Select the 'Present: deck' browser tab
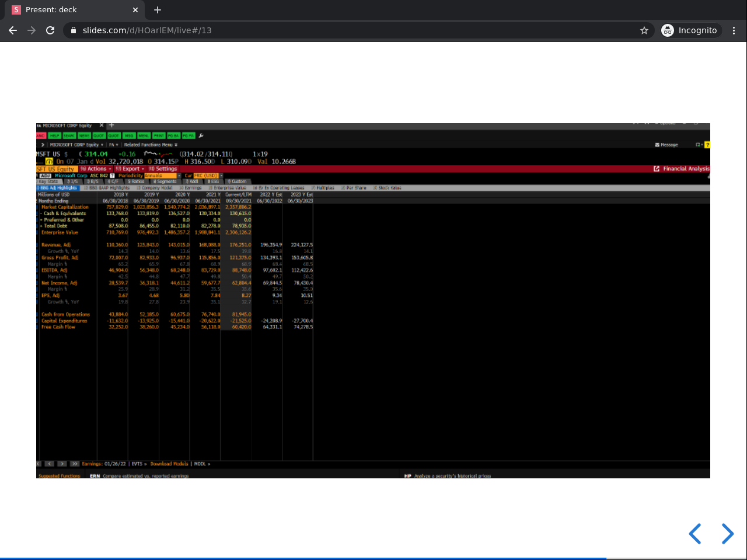This screenshot has height=560, width=747. (x=75, y=10)
